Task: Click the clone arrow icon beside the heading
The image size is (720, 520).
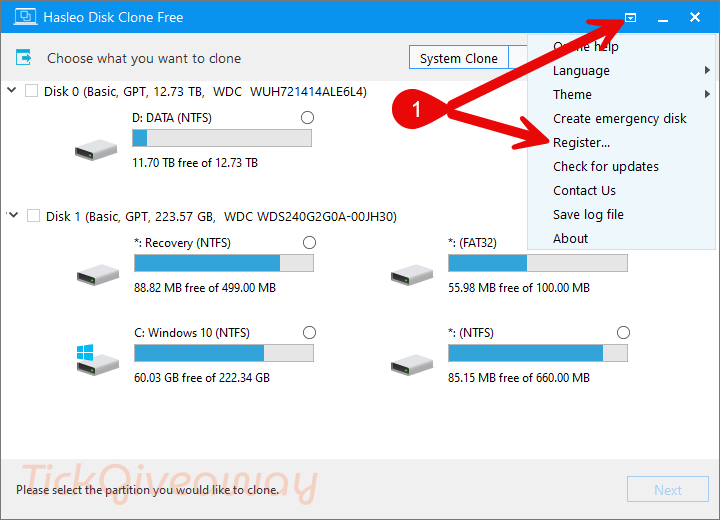Action: click(23, 57)
